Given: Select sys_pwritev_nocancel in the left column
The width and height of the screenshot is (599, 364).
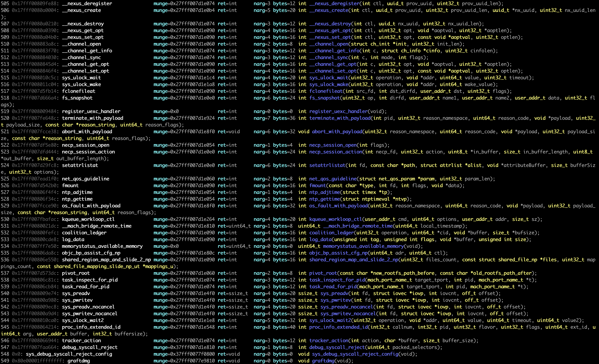Looking at the screenshot, I should click(90, 313).
